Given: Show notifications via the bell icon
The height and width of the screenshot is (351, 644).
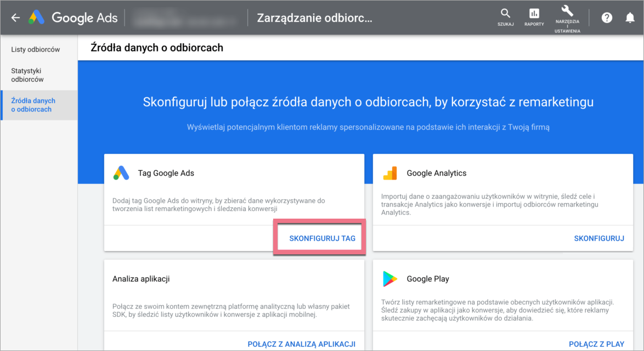Looking at the screenshot, I should (630, 18).
